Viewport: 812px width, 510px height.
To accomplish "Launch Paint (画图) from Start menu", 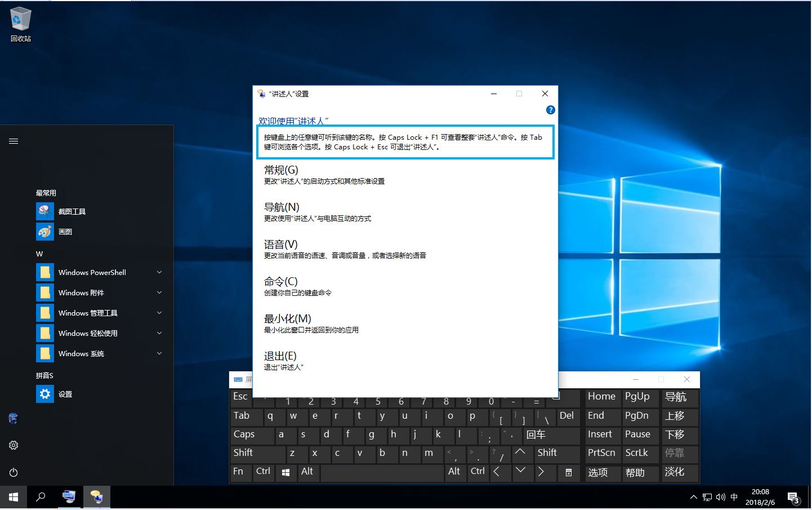I will click(65, 232).
